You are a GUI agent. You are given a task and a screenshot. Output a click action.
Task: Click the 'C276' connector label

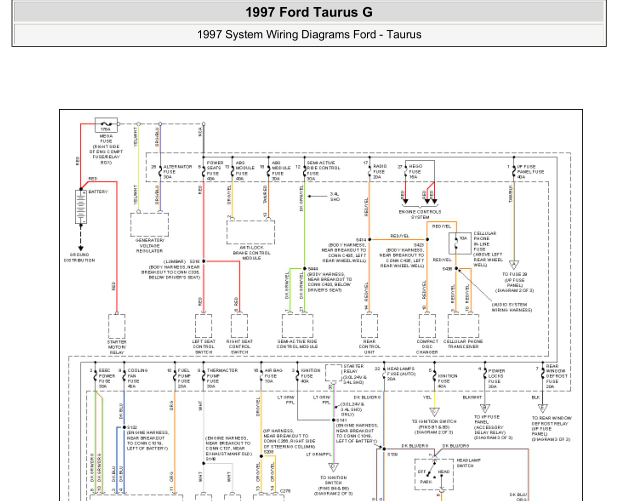tap(285, 491)
